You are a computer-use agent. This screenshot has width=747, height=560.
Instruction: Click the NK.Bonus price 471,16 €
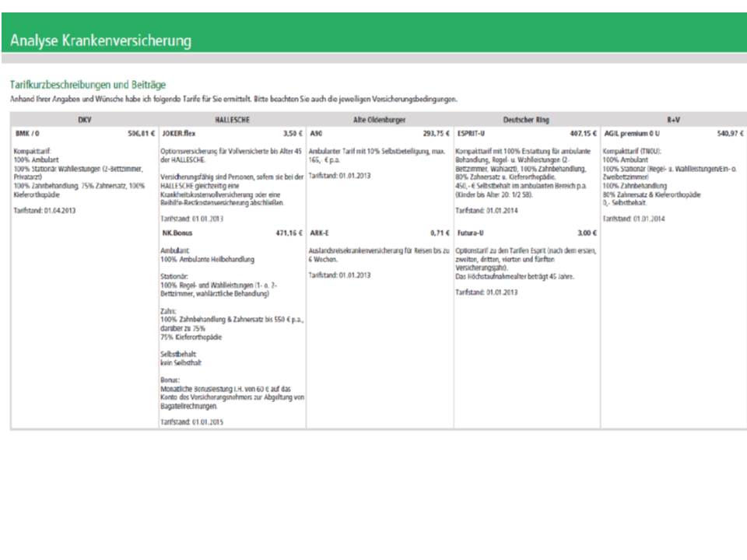pos(289,233)
